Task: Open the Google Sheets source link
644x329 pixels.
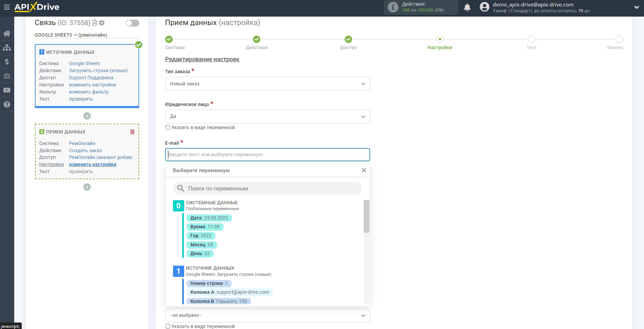Action: point(85,63)
